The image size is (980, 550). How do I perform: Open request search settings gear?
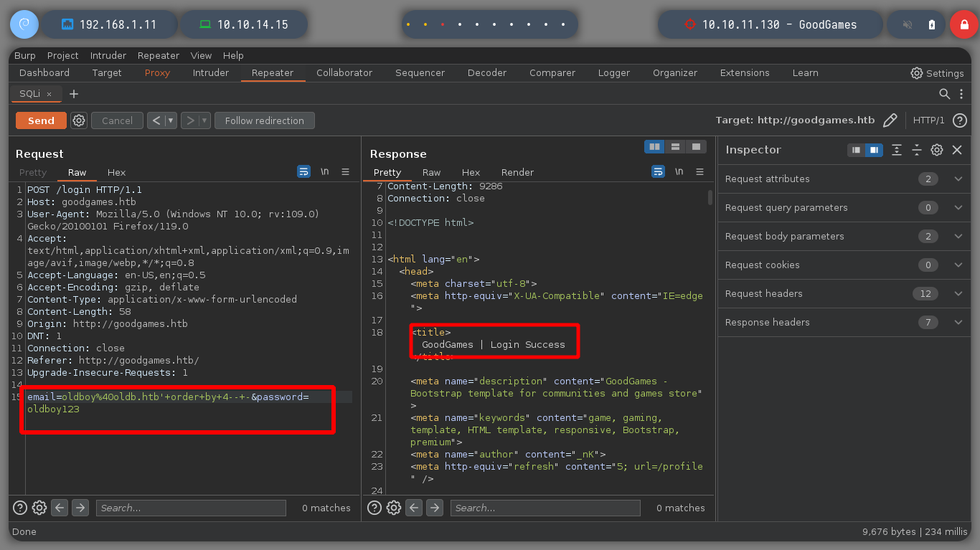coord(39,508)
